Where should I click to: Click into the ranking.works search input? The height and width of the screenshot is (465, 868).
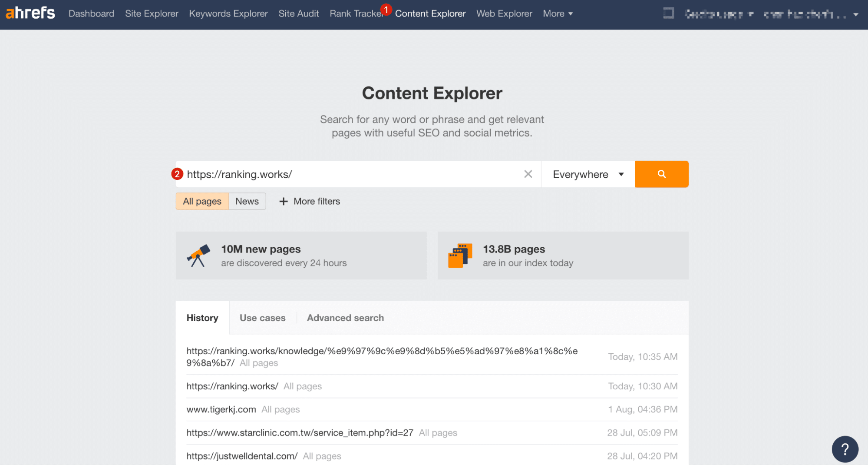347,175
